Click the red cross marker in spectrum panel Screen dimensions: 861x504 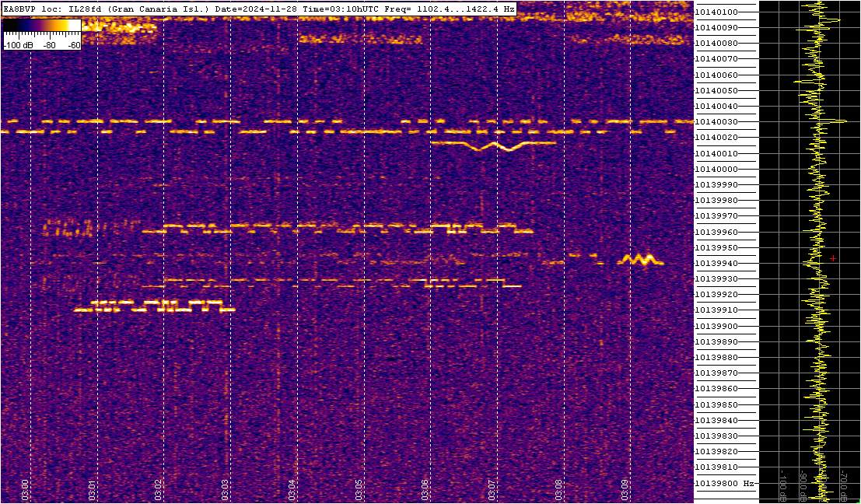[833, 258]
